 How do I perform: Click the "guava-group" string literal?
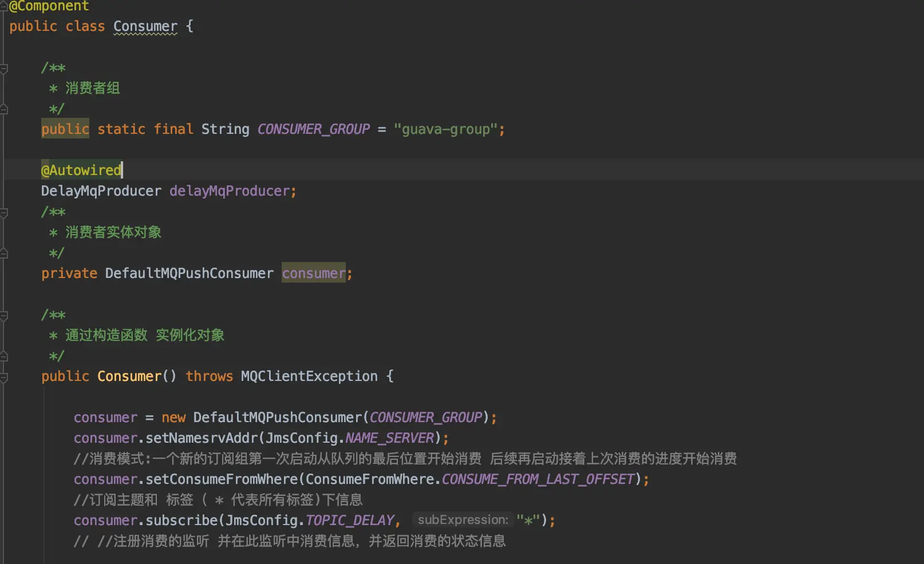(x=446, y=129)
